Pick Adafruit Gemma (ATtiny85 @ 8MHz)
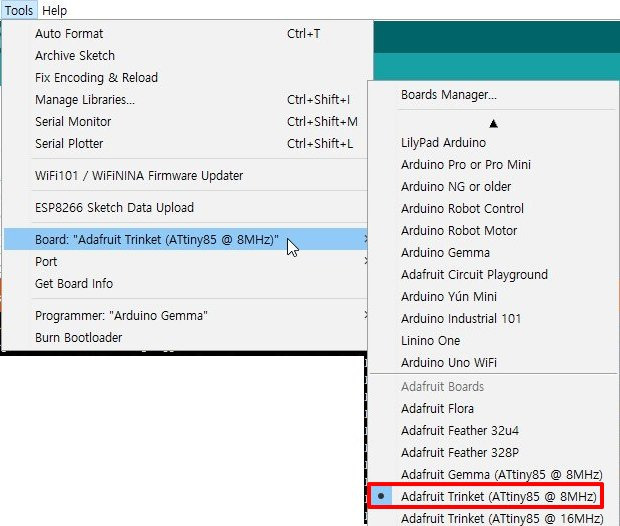This screenshot has height=526, width=620. point(493,475)
